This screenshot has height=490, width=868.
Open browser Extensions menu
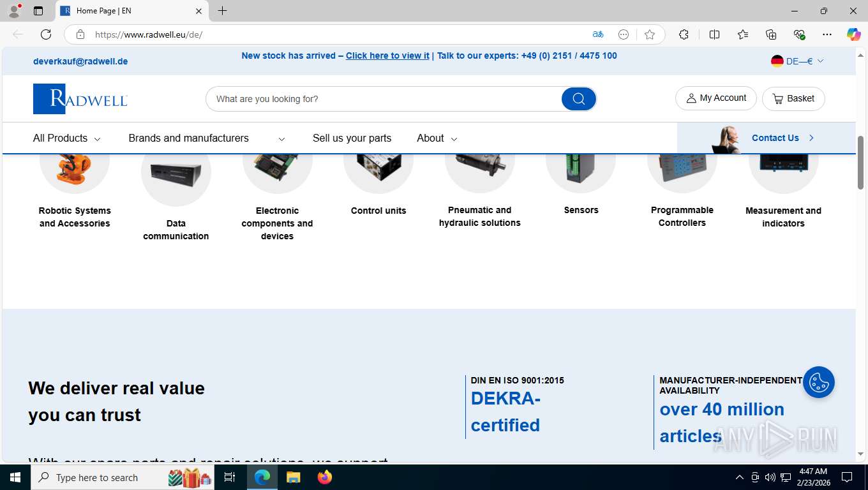[x=684, y=34]
